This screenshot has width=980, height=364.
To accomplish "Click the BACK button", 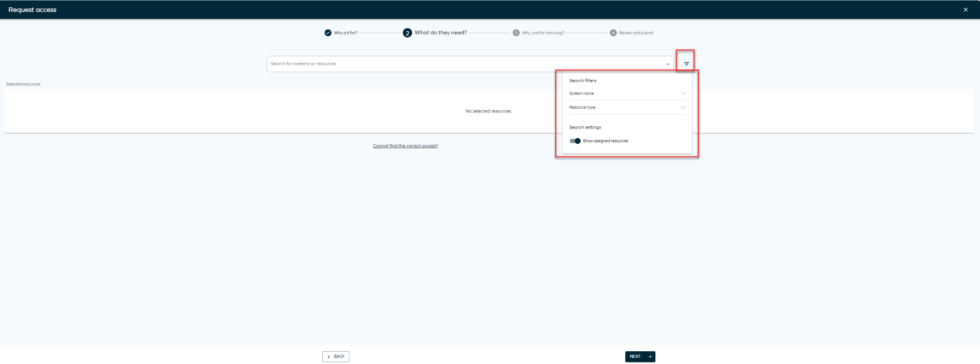I will tap(335, 357).
